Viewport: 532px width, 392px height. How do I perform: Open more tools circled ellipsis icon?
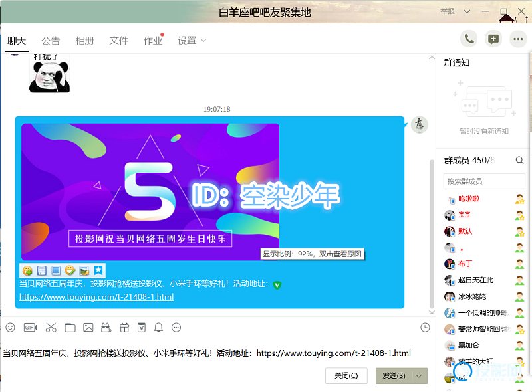176,328
